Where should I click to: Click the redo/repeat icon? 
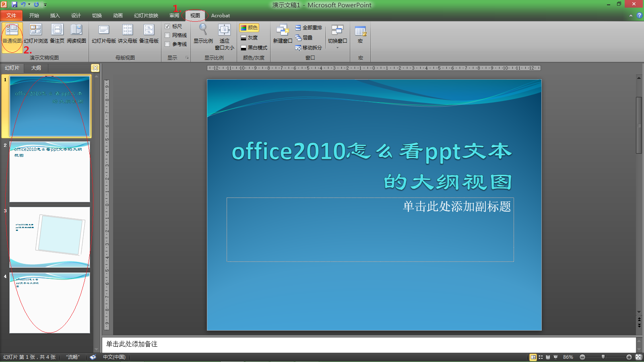point(36,4)
